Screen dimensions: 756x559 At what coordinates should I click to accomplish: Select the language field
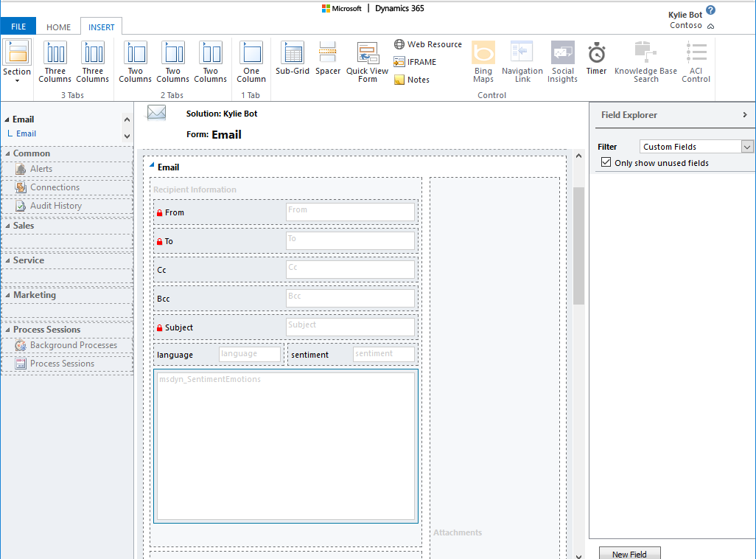click(x=218, y=354)
